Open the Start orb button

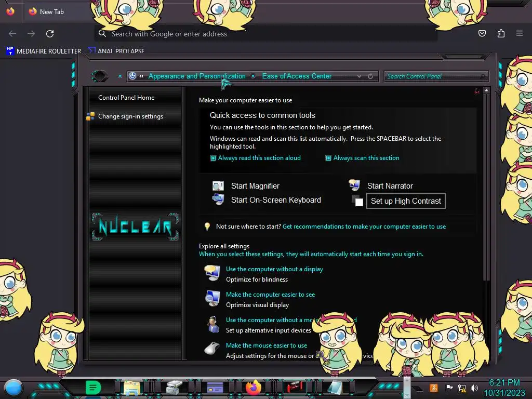coord(14,388)
